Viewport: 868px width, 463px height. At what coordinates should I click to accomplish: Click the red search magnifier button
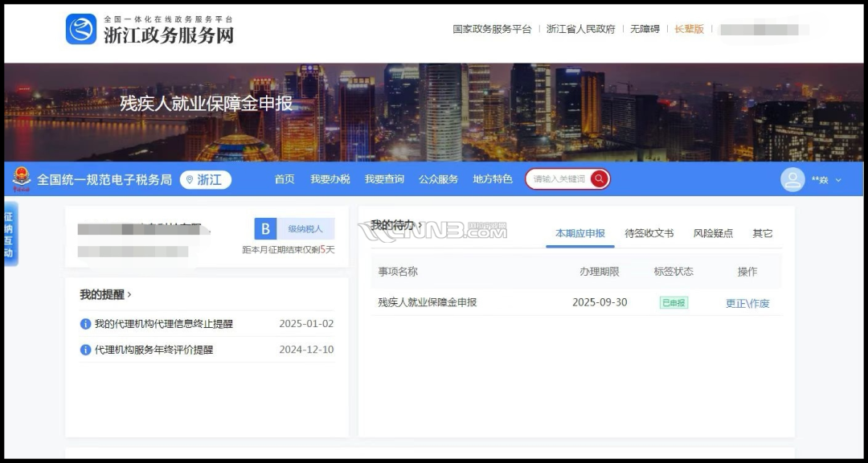click(599, 179)
